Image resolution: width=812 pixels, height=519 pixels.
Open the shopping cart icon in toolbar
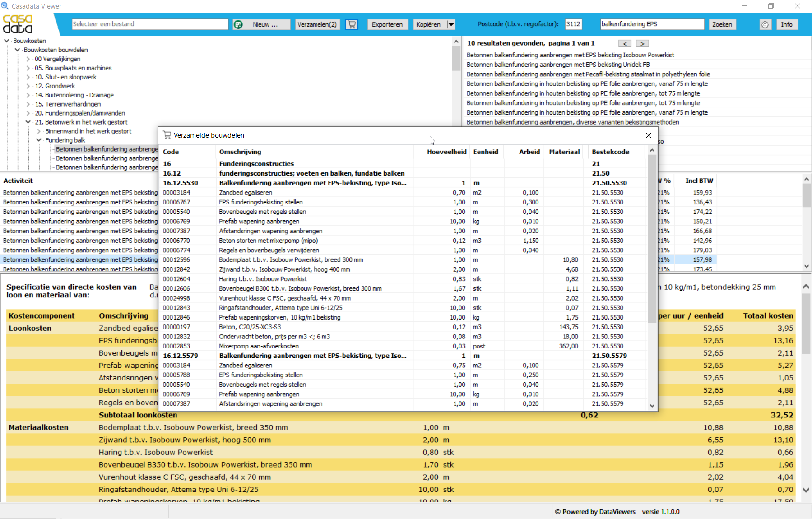[351, 24]
